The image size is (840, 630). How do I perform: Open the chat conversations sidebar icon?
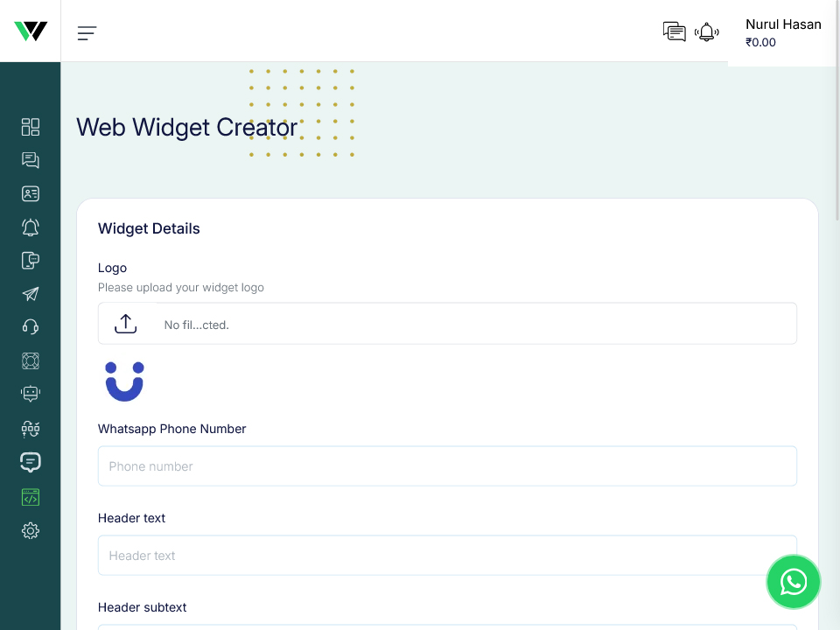31,160
